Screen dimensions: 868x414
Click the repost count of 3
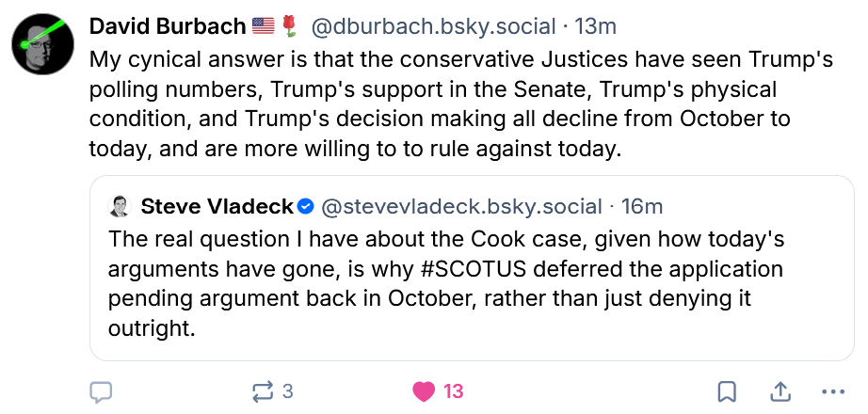[x=288, y=391]
